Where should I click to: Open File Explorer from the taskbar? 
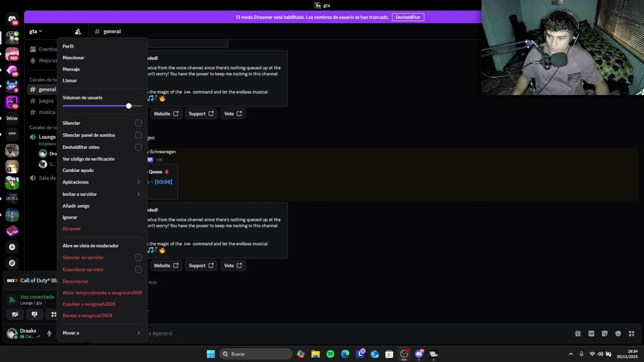[315, 354]
